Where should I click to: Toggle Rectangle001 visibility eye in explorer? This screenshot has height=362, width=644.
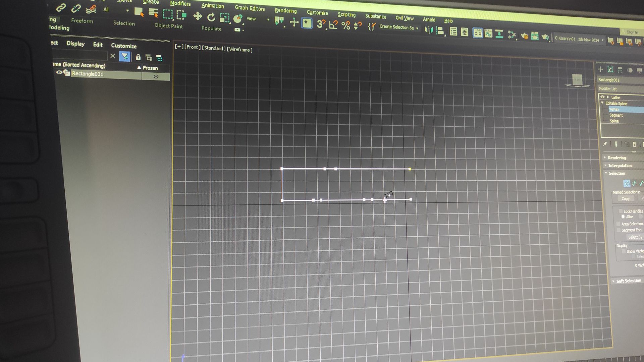59,72
